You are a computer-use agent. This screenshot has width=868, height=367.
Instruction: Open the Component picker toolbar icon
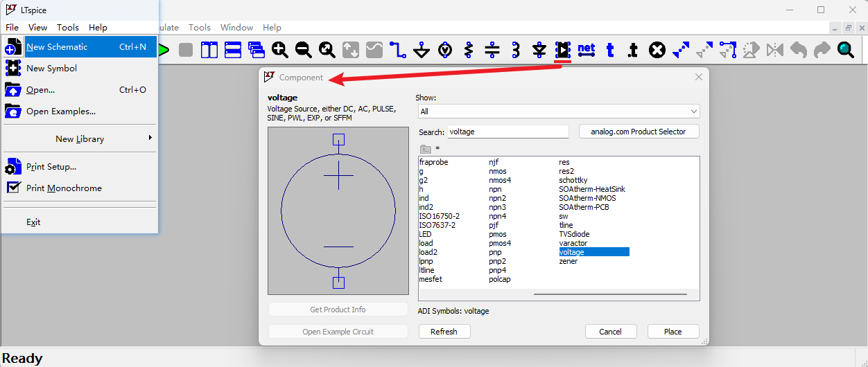pyautogui.click(x=563, y=50)
